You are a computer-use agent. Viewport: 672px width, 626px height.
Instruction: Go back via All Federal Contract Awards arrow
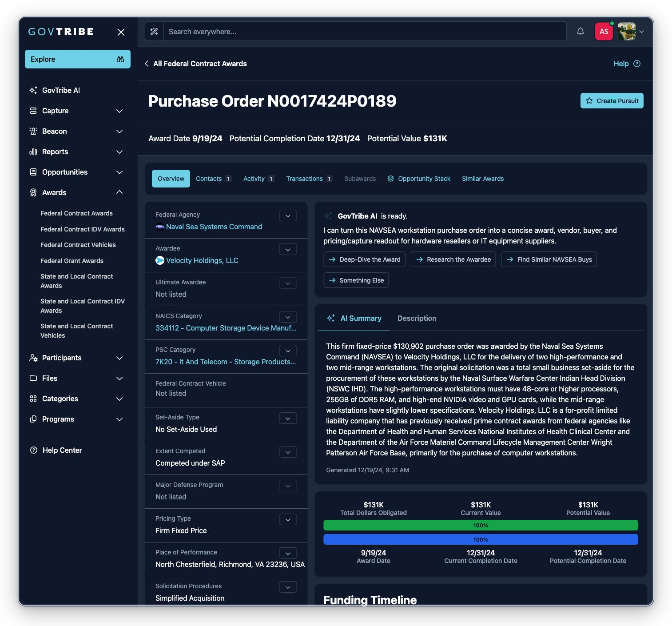(147, 64)
